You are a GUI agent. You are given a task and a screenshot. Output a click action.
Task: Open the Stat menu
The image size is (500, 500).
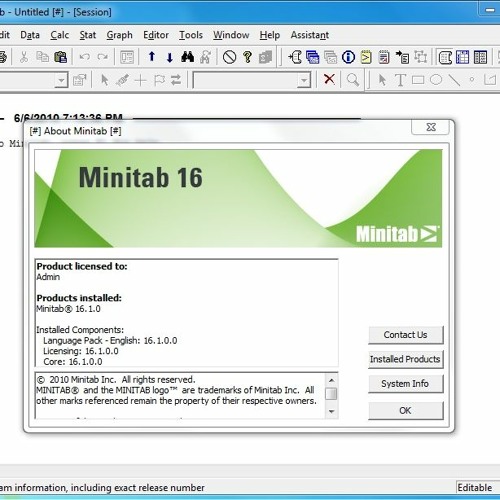click(x=88, y=35)
